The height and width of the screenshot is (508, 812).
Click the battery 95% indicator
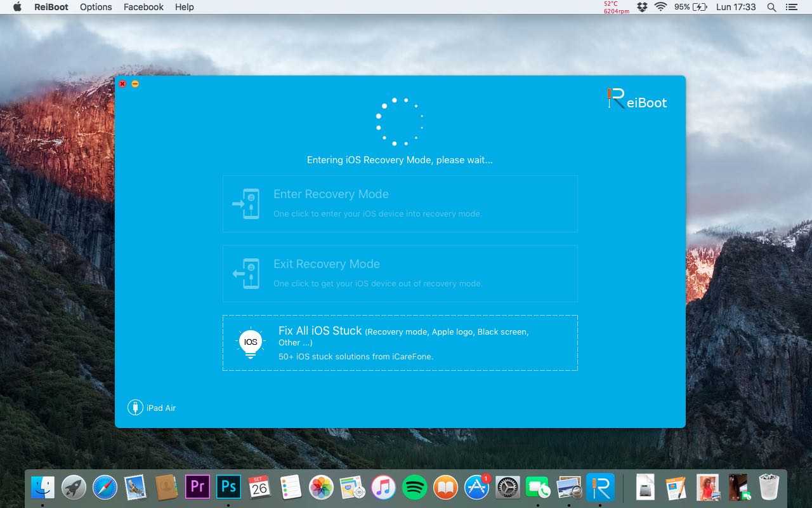point(691,7)
